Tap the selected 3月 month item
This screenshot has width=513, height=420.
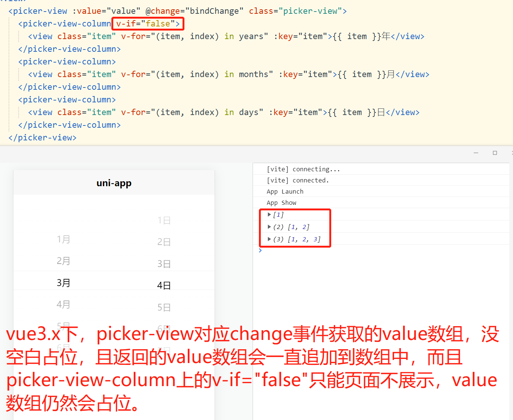pyautogui.click(x=63, y=283)
